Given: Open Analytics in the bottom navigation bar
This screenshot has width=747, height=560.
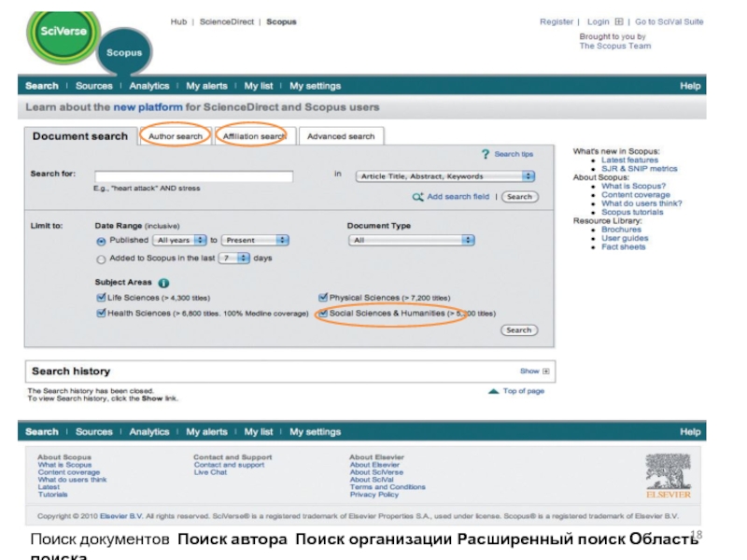Looking at the screenshot, I should tap(149, 432).
